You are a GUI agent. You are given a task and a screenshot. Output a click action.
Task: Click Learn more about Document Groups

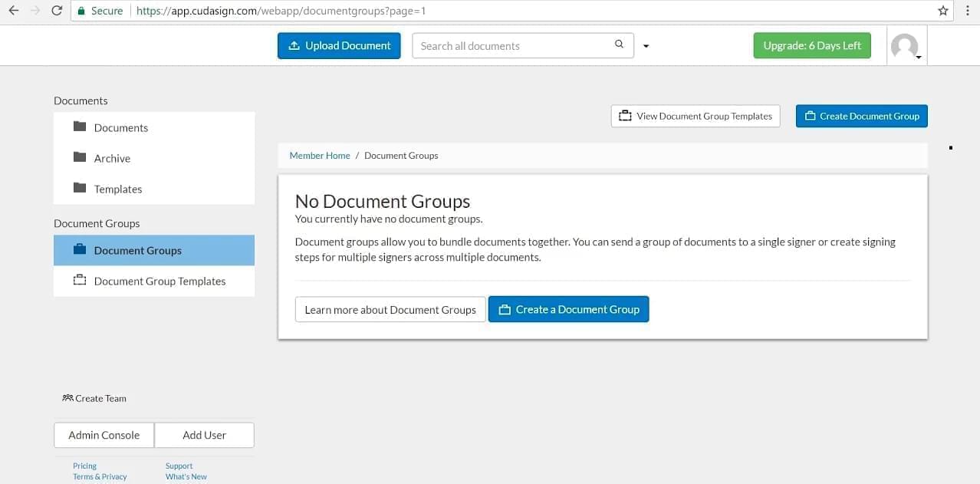point(390,309)
